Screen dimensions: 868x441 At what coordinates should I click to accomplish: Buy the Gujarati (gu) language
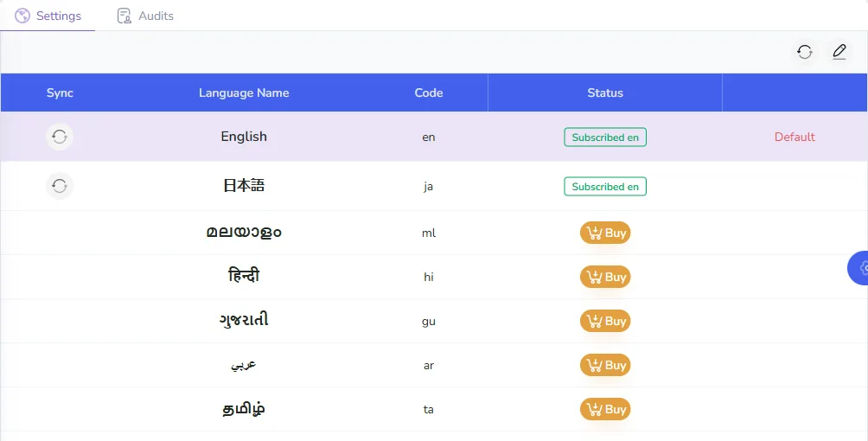pos(605,322)
